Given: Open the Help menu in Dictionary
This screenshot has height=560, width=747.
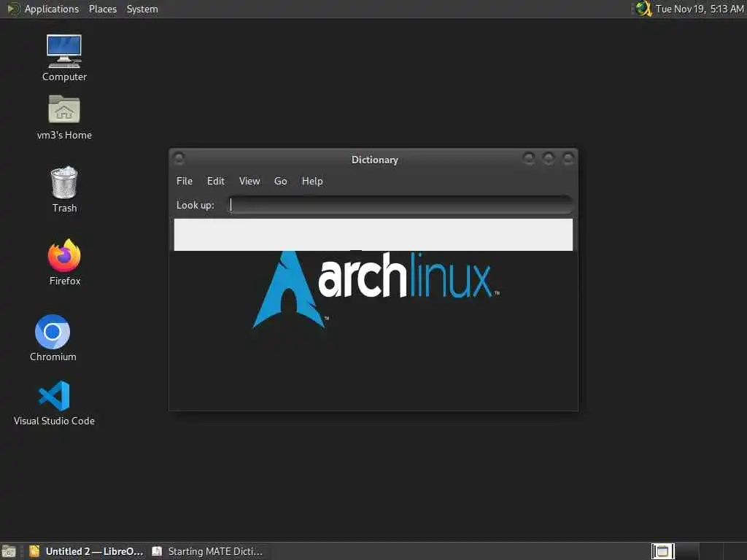Looking at the screenshot, I should [x=312, y=181].
